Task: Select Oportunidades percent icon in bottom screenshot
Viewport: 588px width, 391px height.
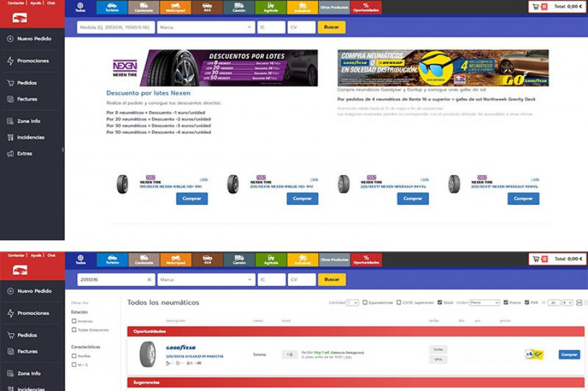Action: (367, 258)
